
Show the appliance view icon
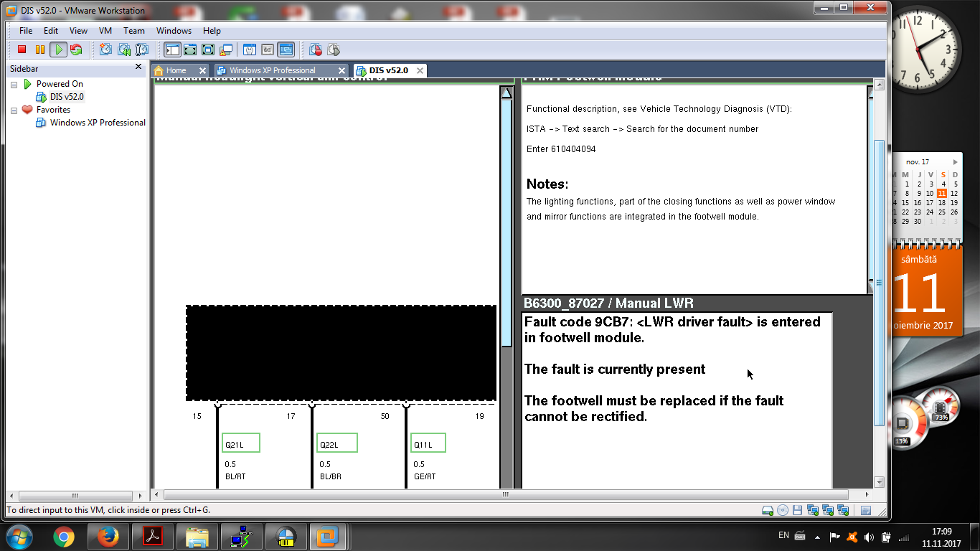coord(268,50)
